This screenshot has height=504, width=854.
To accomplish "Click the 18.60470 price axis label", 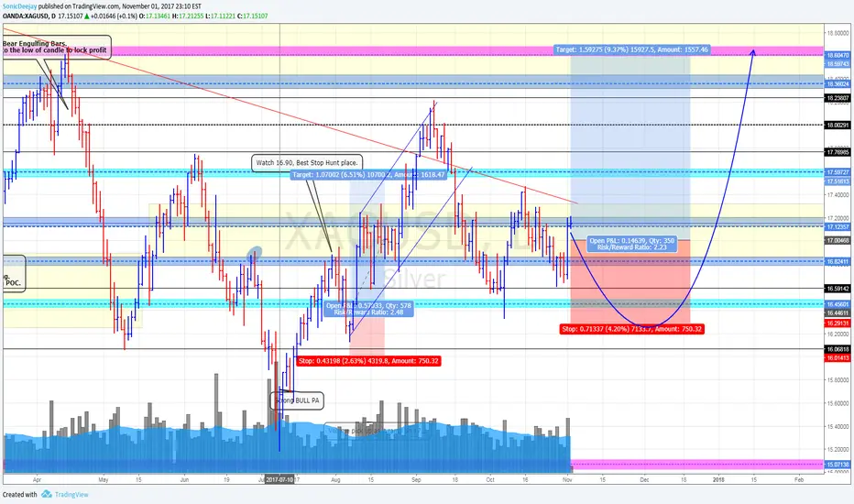I will (838, 55).
